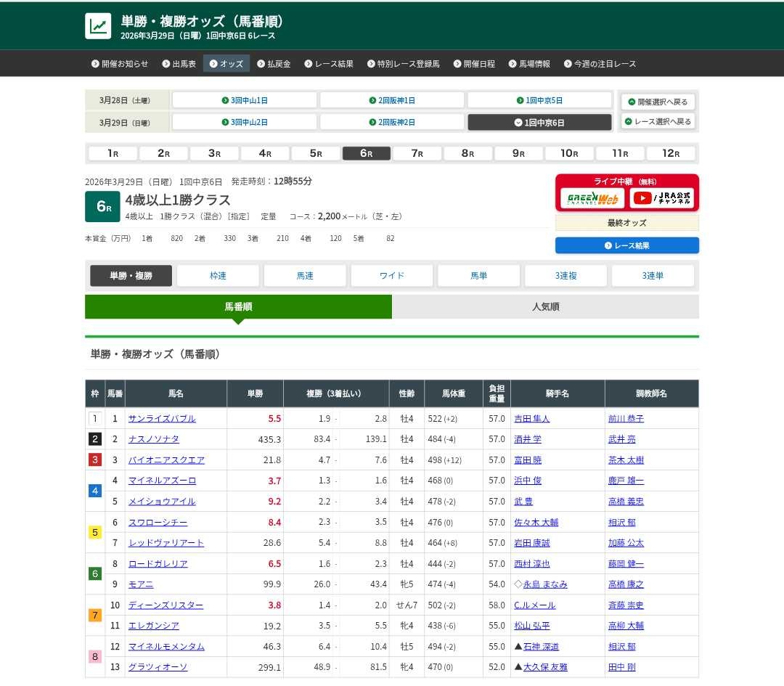Screen dimensions: 784x686
Task: Open horse サンライズバブル details link
Action: pyautogui.click(x=162, y=419)
